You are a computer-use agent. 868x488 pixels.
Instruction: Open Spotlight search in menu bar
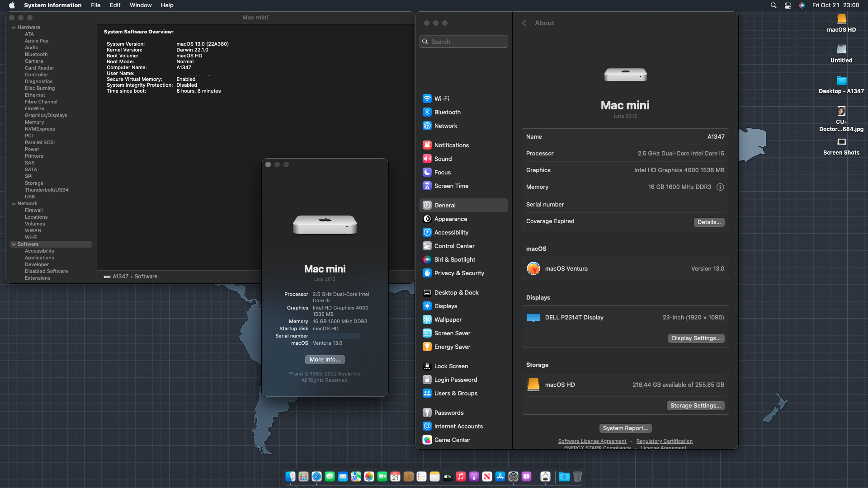click(x=774, y=5)
